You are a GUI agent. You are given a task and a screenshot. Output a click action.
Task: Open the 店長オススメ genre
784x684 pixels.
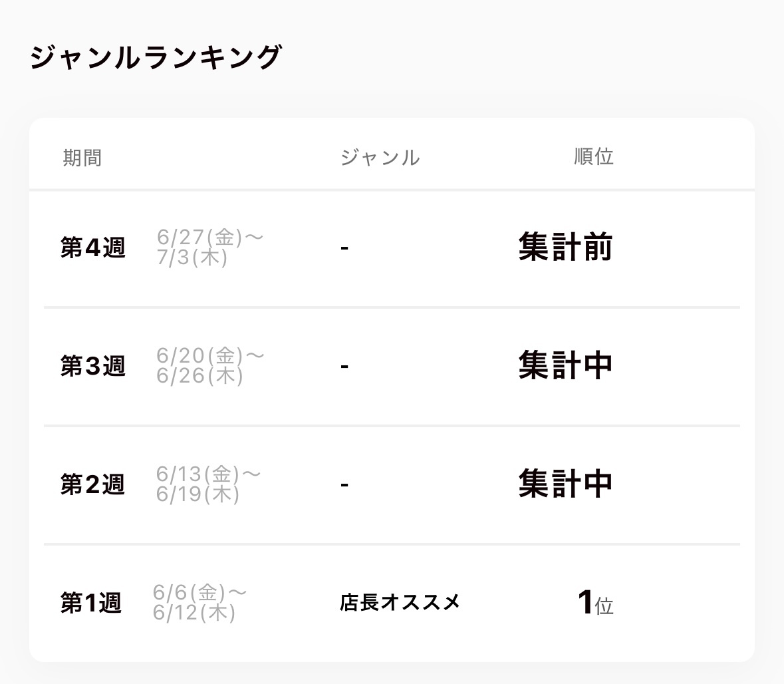click(x=400, y=603)
